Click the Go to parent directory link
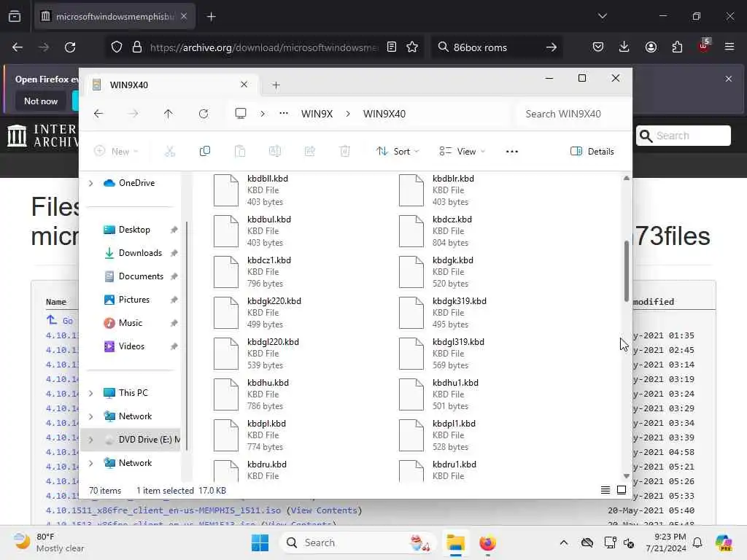Image resolution: width=747 pixels, height=560 pixels. point(60,321)
